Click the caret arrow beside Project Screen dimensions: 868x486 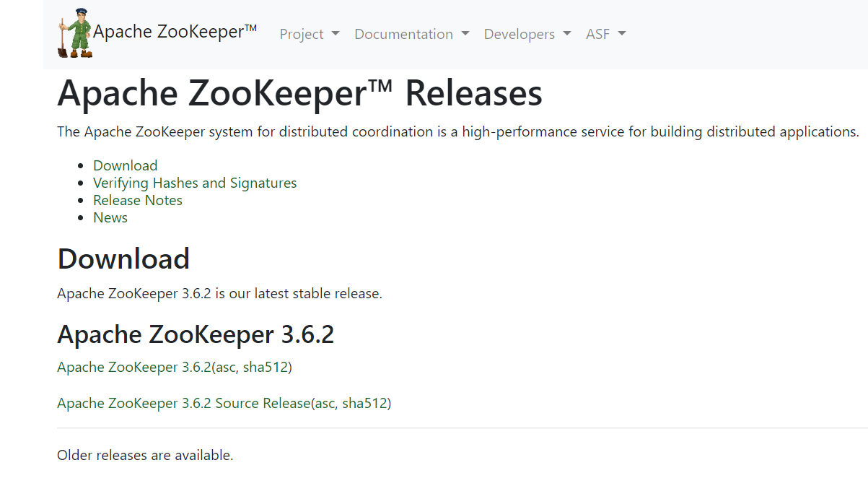(335, 35)
